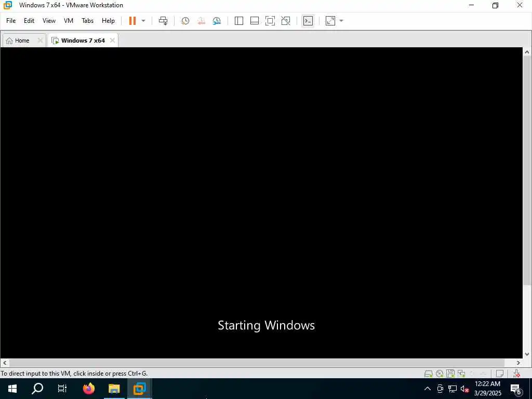The height and width of the screenshot is (399, 532).
Task: Launch Firefox from the taskbar
Action: point(89,389)
